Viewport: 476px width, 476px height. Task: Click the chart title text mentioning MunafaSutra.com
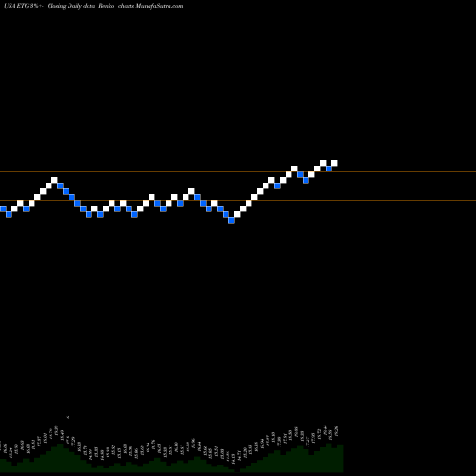pyautogui.click(x=93, y=6)
